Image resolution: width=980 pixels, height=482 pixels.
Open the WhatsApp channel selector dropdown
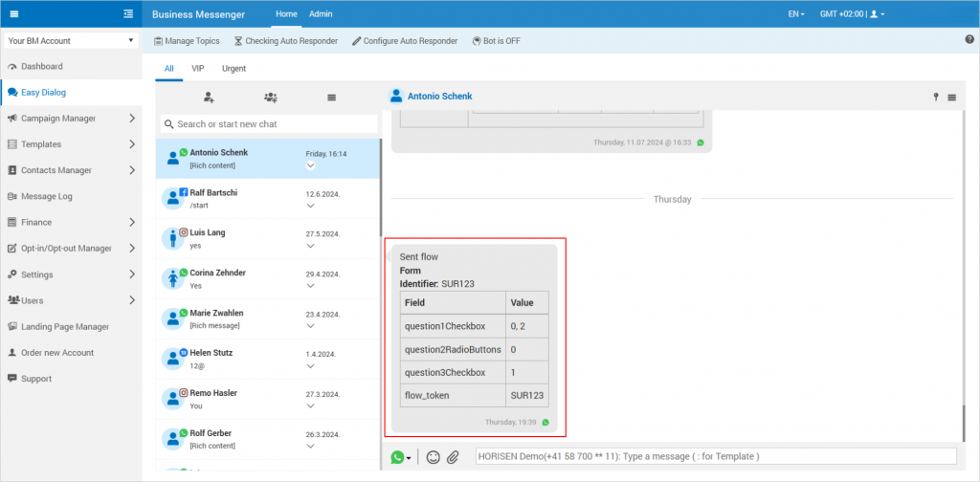coord(401,457)
